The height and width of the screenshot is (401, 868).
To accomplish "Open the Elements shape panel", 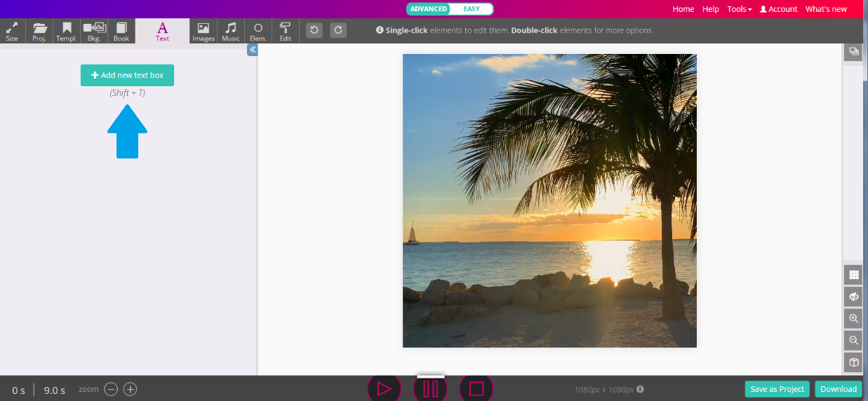I will click(258, 32).
